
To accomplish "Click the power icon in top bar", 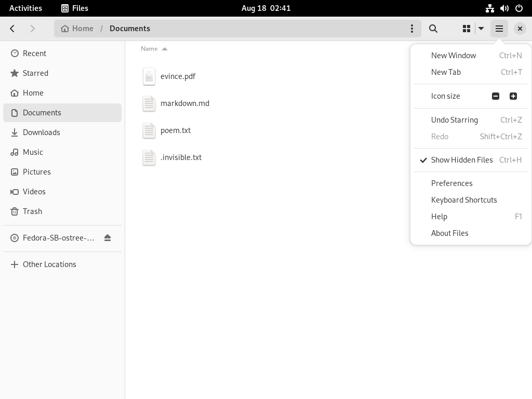I will tap(519, 8).
